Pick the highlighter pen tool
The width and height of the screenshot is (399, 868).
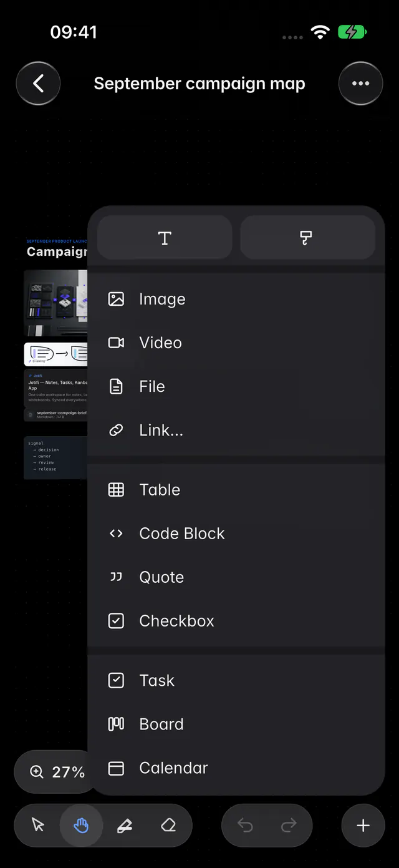click(x=125, y=826)
